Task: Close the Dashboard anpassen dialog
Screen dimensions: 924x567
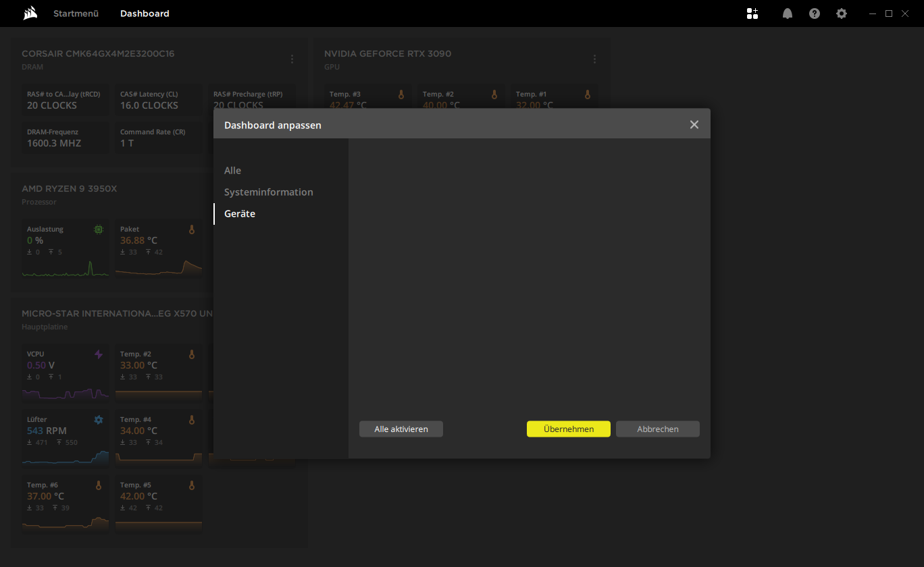Action: tap(694, 125)
